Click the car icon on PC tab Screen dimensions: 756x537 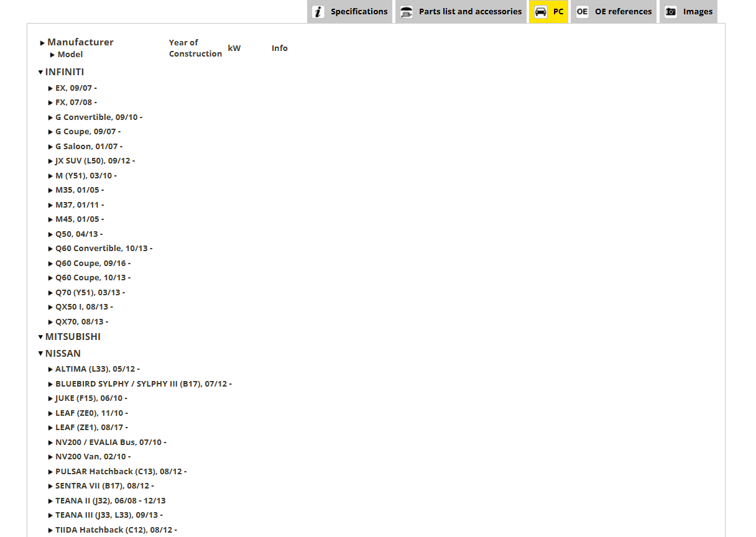click(541, 12)
